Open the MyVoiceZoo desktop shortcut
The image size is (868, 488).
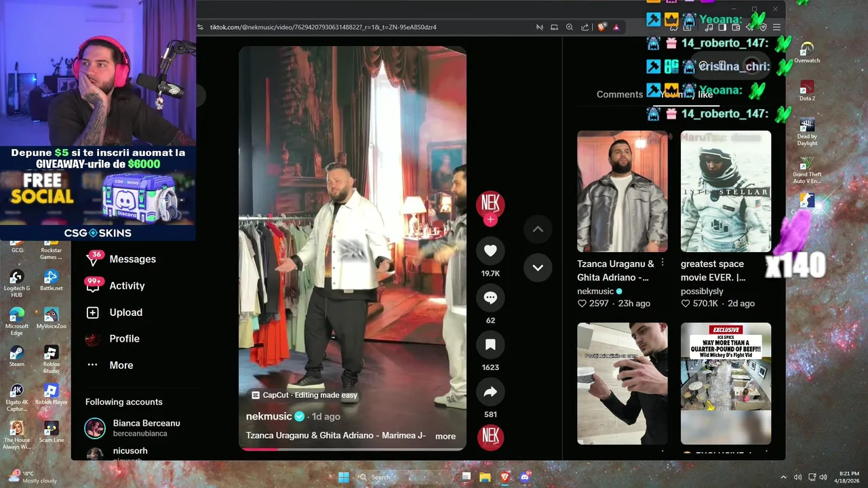(x=51, y=319)
